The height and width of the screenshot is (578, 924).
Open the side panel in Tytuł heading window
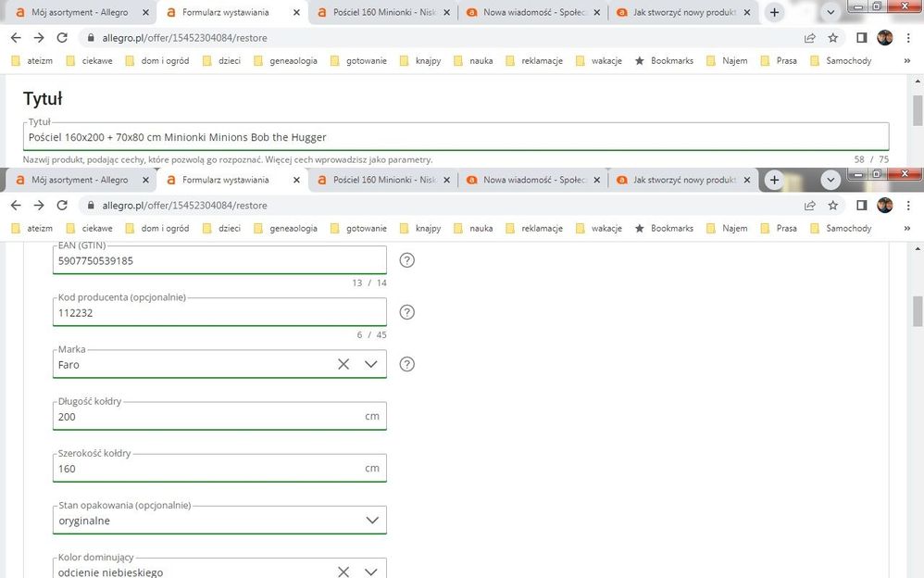(x=862, y=38)
